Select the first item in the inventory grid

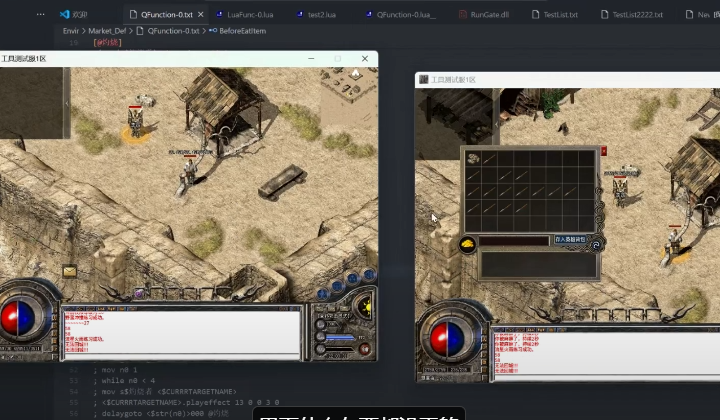pyautogui.click(x=474, y=159)
